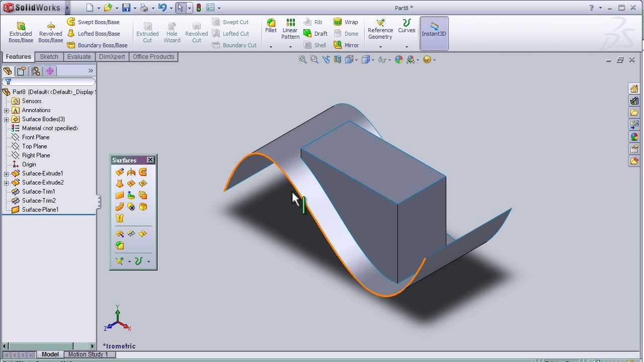Click the SolidWorks Resources home icon in task pane

coord(634,88)
